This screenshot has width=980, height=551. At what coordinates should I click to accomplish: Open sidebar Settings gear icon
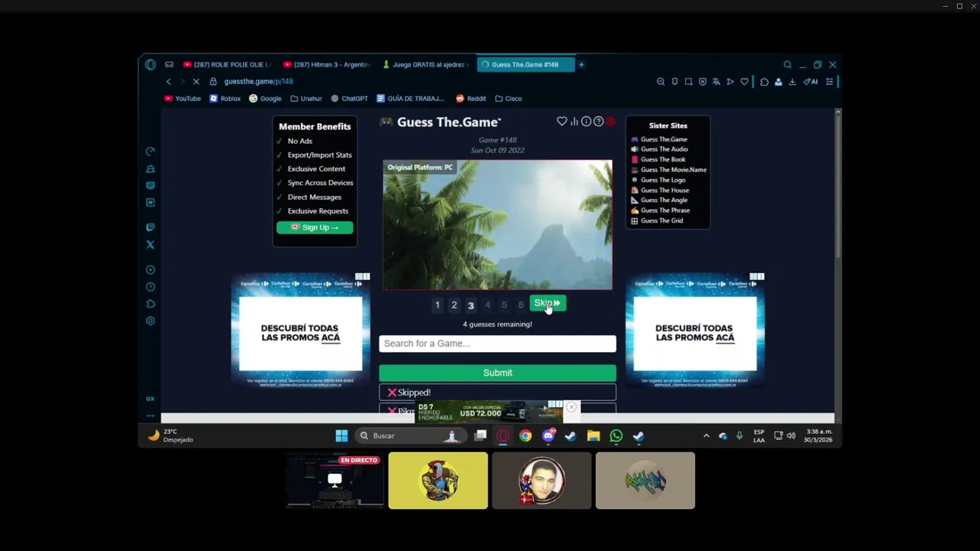(x=150, y=321)
